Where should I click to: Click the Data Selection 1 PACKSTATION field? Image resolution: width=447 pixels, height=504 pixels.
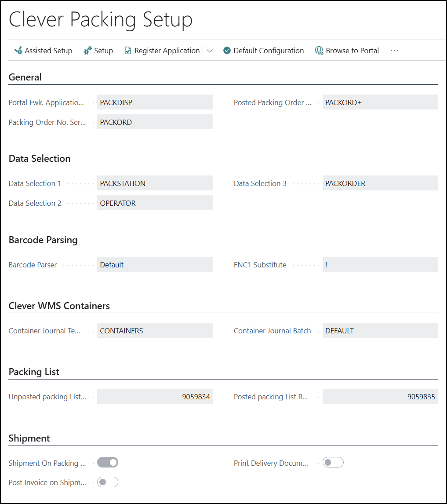(x=155, y=183)
